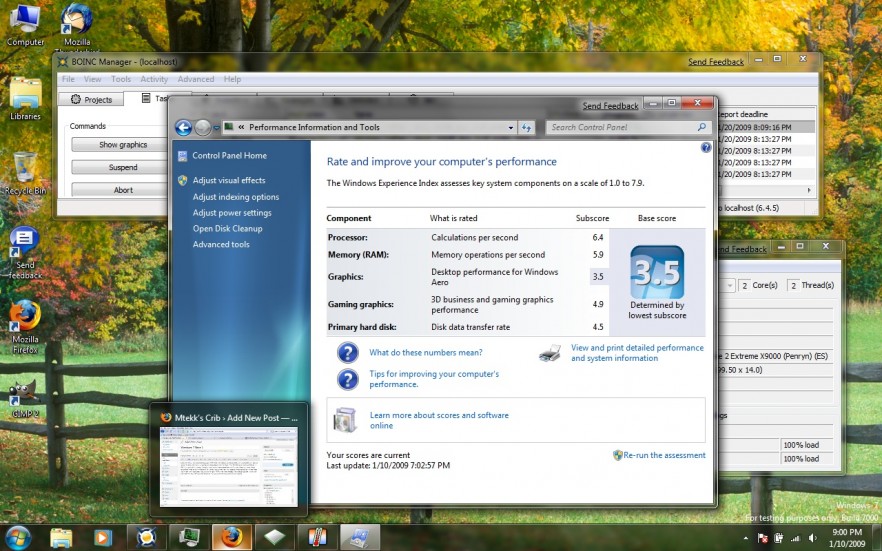
Task: Click the forward arrow in Control Panel
Action: pos(202,128)
